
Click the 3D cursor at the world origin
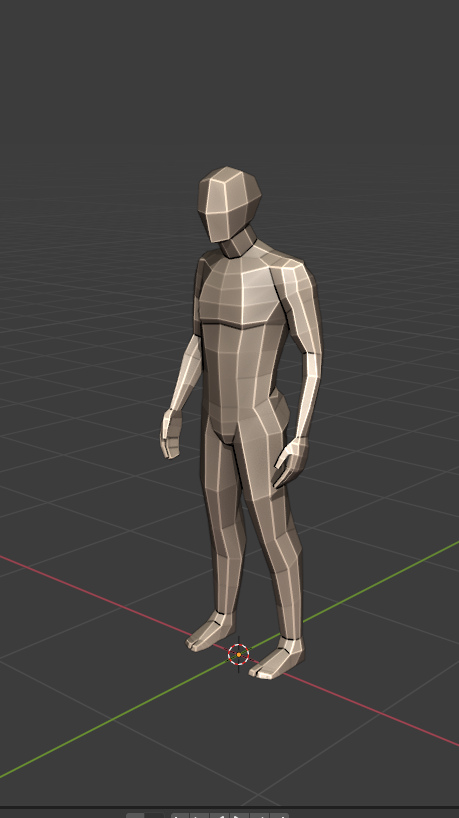(x=239, y=654)
